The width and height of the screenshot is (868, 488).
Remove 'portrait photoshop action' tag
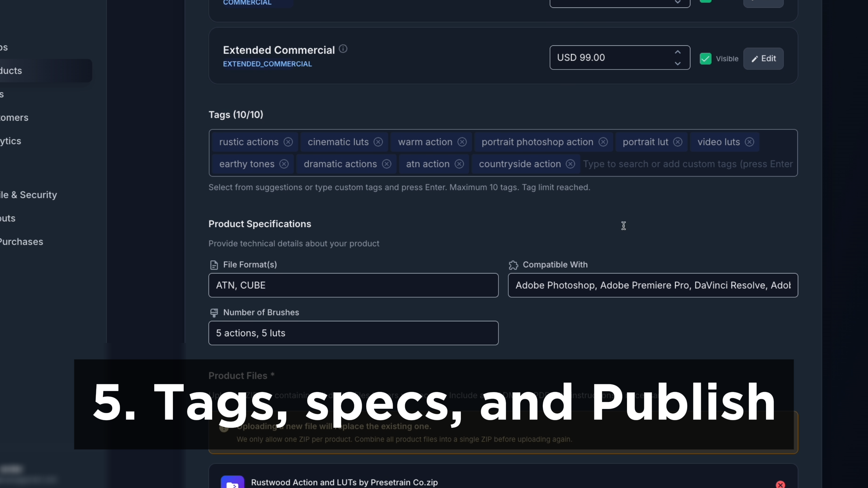click(603, 142)
